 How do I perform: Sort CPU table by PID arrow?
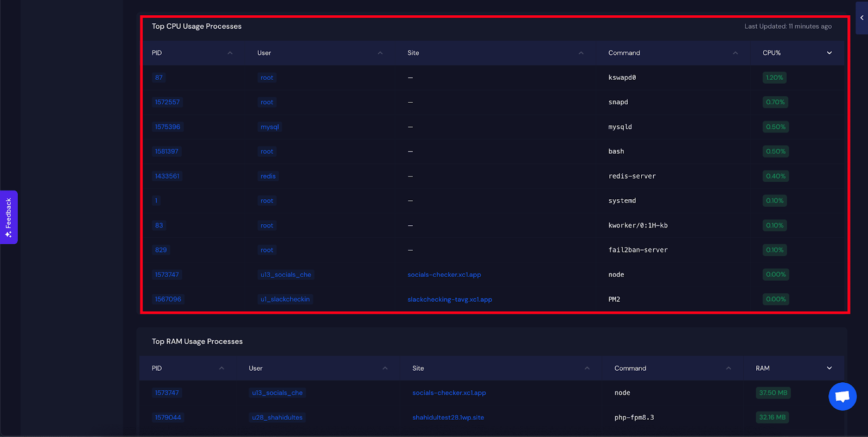click(x=230, y=53)
